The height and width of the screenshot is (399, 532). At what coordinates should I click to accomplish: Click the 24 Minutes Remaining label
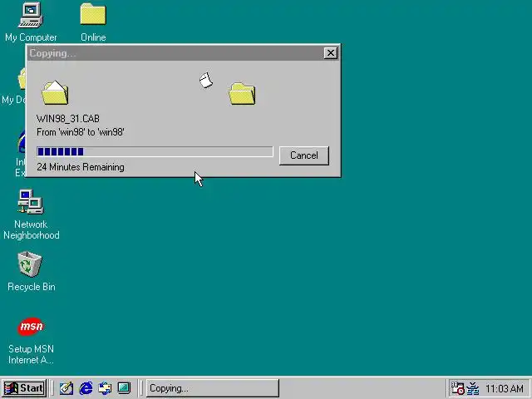(x=81, y=167)
